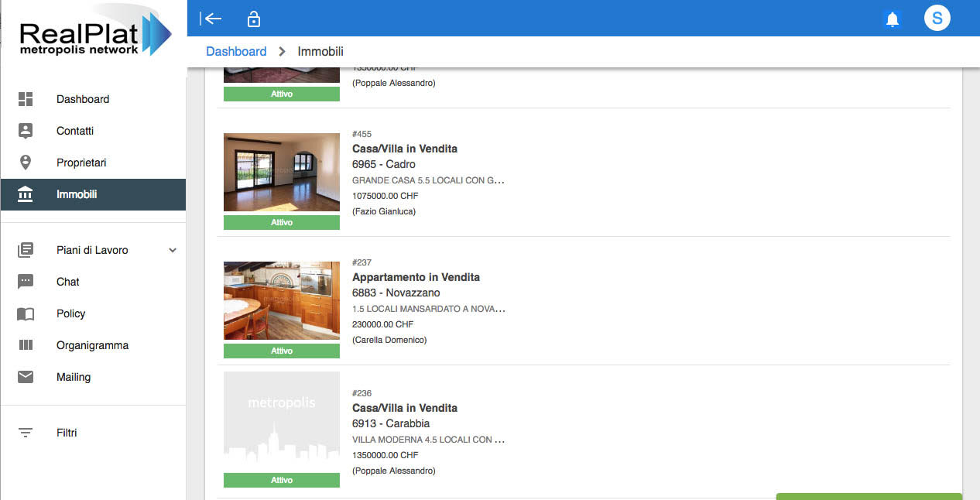Click the RealPlat metropolis network logo

coord(93,36)
